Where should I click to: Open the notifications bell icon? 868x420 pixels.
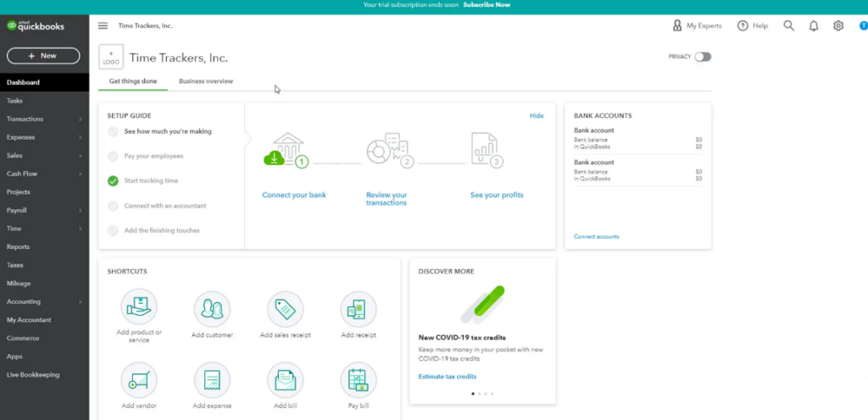(814, 25)
